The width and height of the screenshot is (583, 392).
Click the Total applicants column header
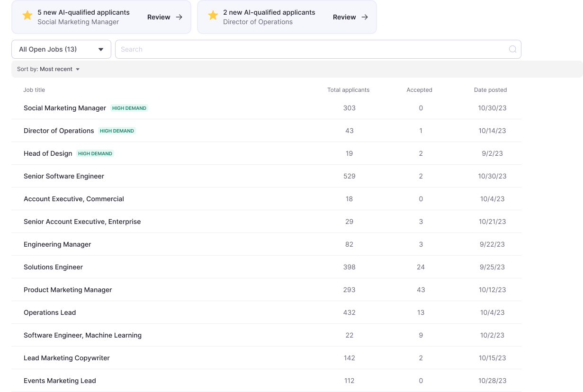[348, 90]
